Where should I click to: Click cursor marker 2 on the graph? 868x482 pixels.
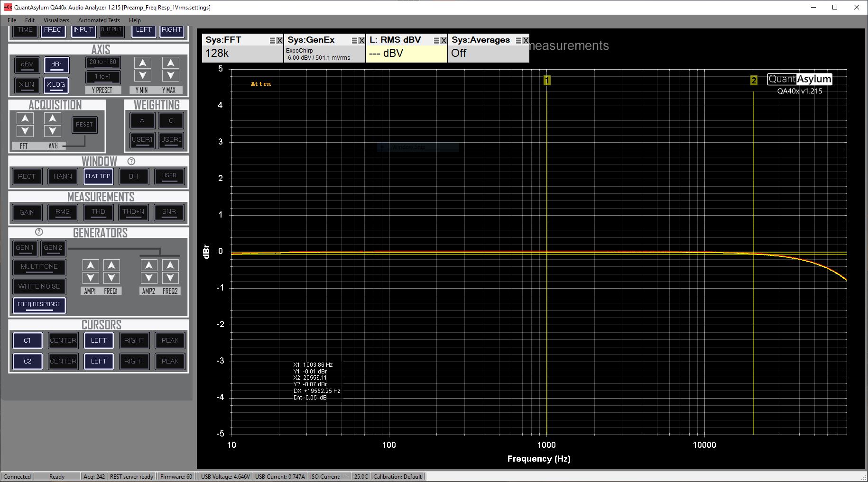tap(754, 81)
